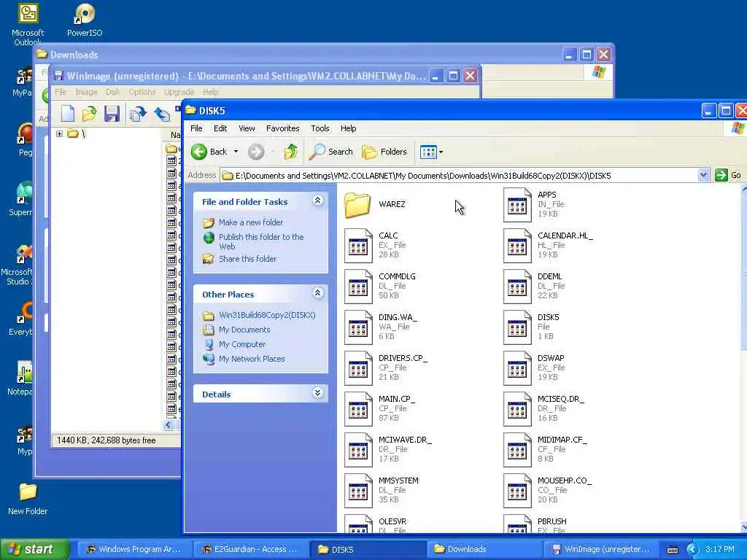Switch to Downloads taskbar button
The image size is (747, 560).
[x=484, y=549]
